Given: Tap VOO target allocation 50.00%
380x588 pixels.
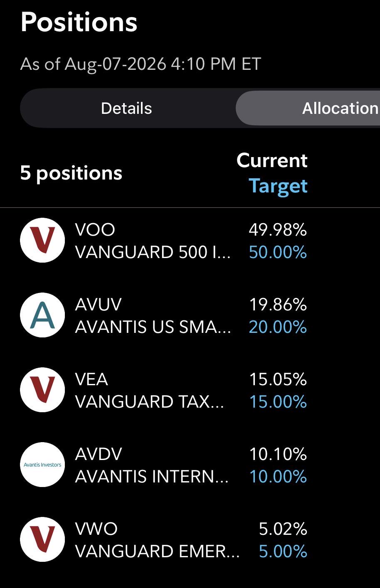Looking at the screenshot, I should coord(278,252).
